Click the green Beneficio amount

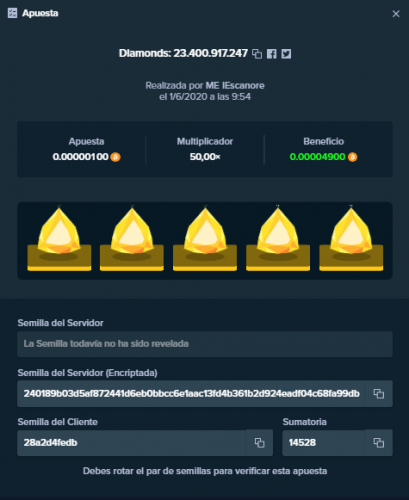pyautogui.click(x=317, y=157)
